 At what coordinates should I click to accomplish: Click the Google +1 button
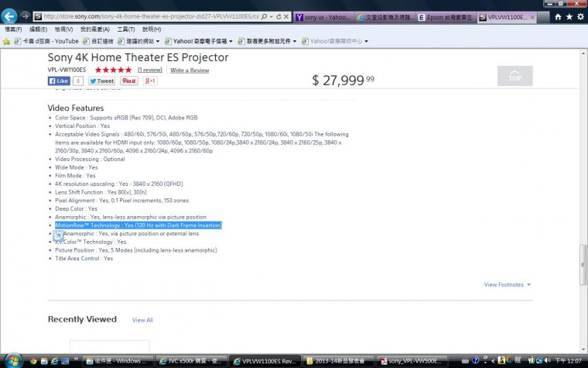point(150,81)
